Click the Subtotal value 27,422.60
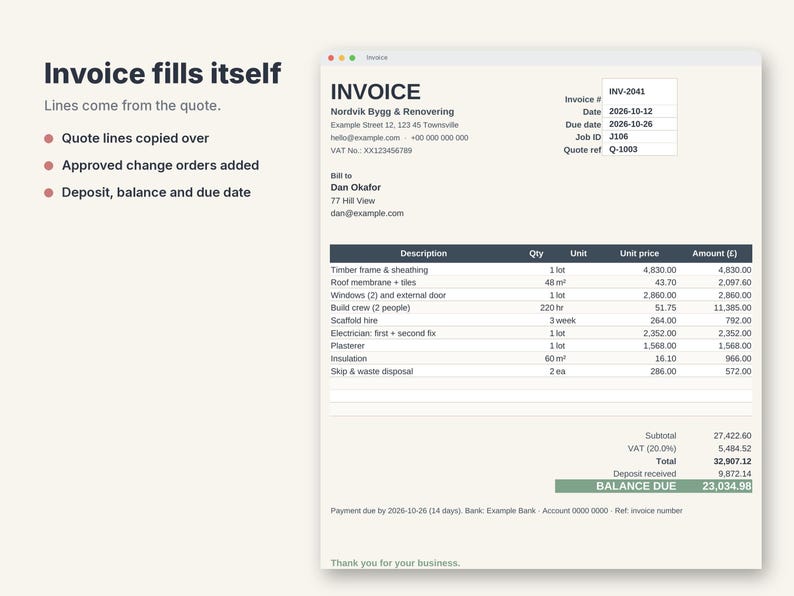 (x=732, y=435)
